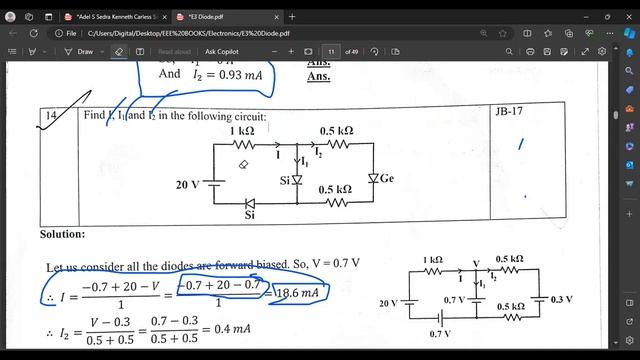Viewport: 640px width, 360px height.
Task: Open a new browser tab
Action: pyautogui.click(x=292, y=17)
